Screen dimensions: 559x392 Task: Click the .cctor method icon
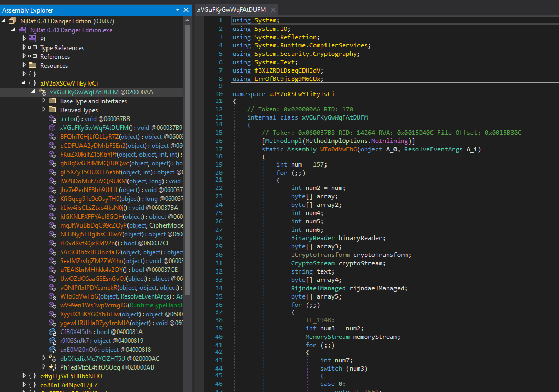click(52, 119)
